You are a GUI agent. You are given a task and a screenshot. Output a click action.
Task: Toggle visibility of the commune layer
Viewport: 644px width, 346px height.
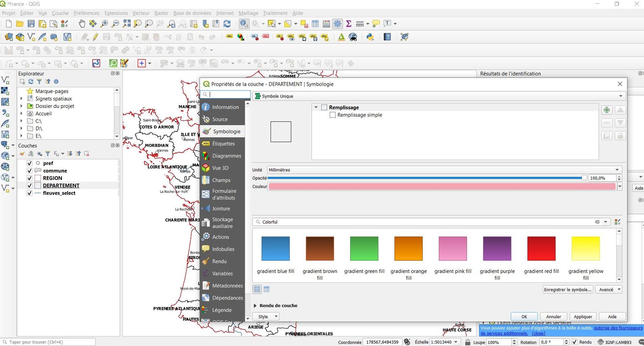(29, 171)
